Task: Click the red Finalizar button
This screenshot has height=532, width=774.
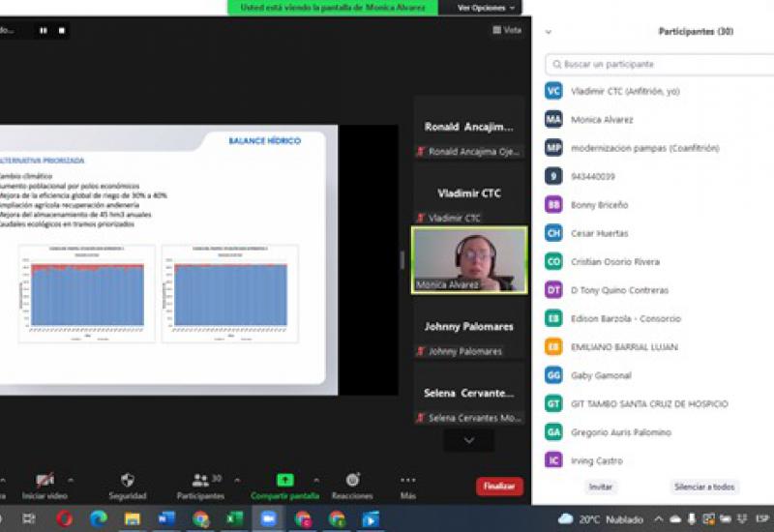Action: [x=499, y=487]
